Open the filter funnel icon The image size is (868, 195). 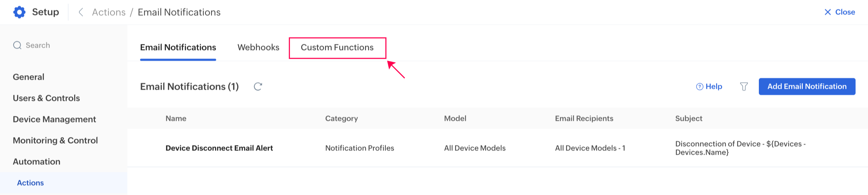tap(744, 87)
